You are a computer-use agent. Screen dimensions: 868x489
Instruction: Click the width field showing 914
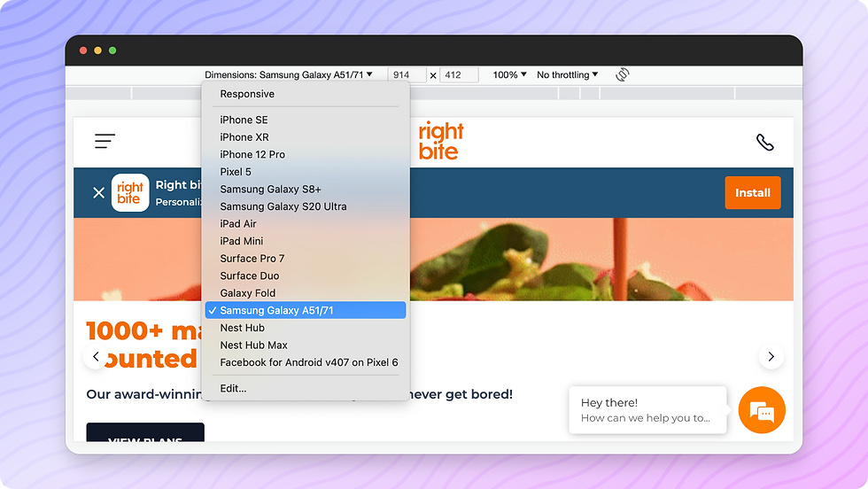point(407,74)
